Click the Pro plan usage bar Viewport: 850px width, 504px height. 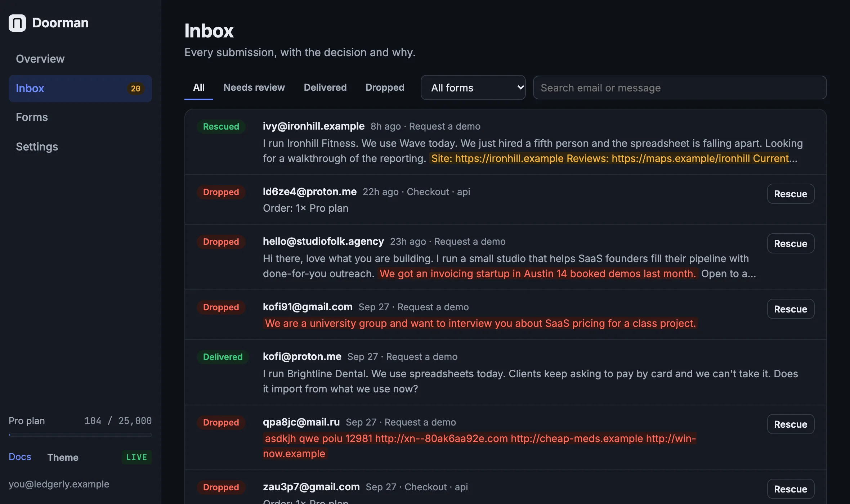pyautogui.click(x=80, y=435)
